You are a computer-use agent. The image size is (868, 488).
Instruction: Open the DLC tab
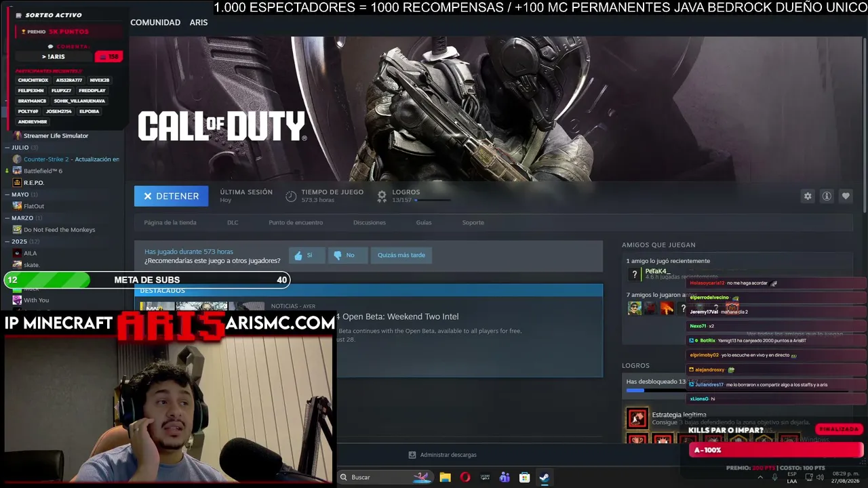pos(233,222)
